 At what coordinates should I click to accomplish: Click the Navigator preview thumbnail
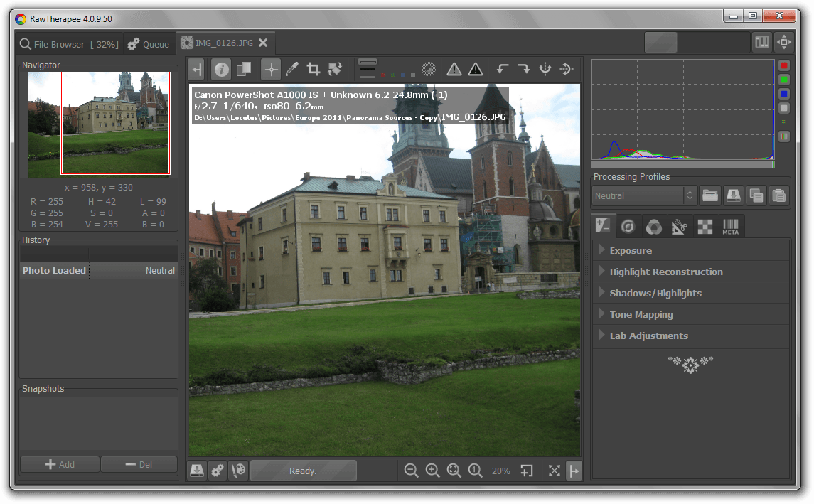(x=99, y=124)
